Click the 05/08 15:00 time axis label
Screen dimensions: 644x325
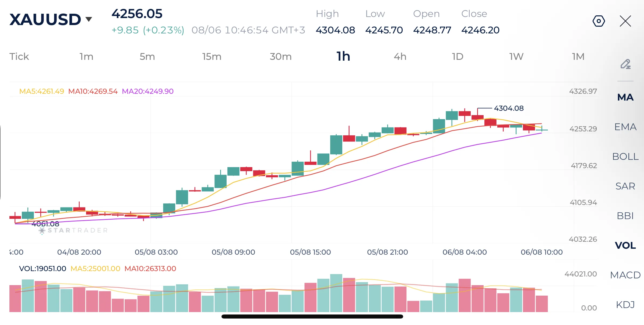tap(310, 252)
